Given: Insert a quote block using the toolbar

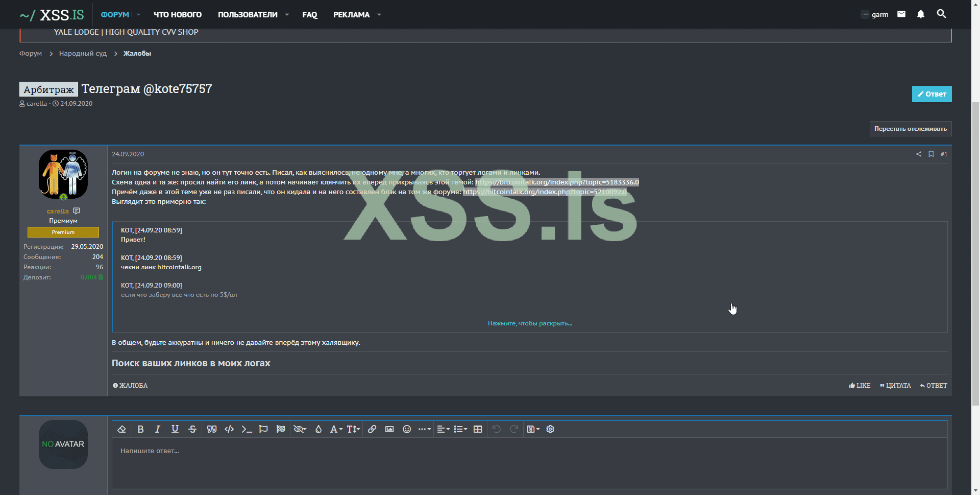Looking at the screenshot, I should 212,429.
